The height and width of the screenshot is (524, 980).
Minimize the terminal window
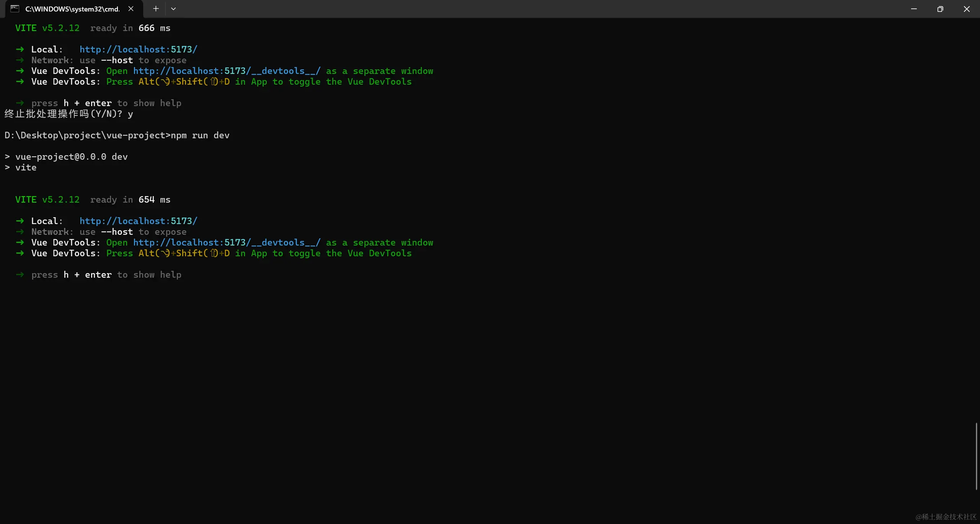point(914,9)
